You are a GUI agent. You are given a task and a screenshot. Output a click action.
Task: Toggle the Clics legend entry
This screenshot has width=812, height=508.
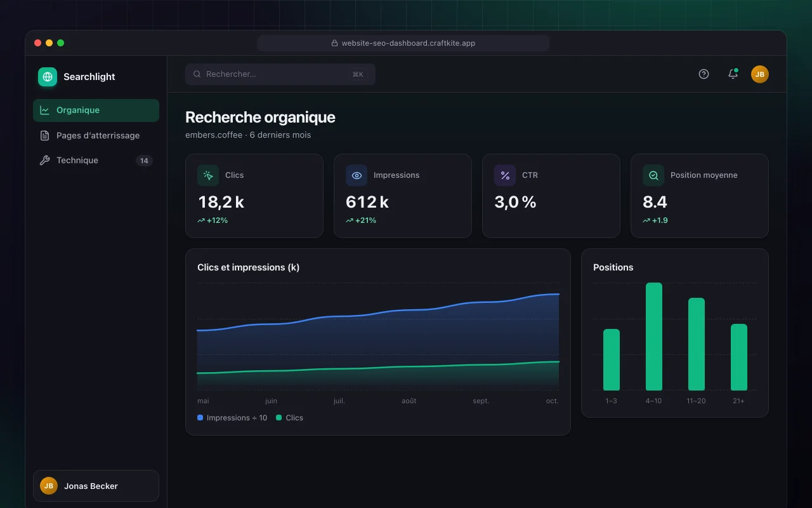tap(290, 418)
